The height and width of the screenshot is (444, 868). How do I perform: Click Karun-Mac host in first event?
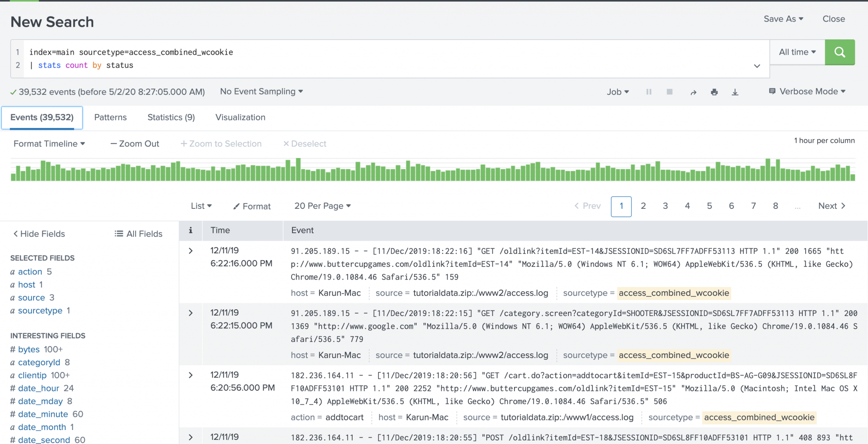point(339,293)
